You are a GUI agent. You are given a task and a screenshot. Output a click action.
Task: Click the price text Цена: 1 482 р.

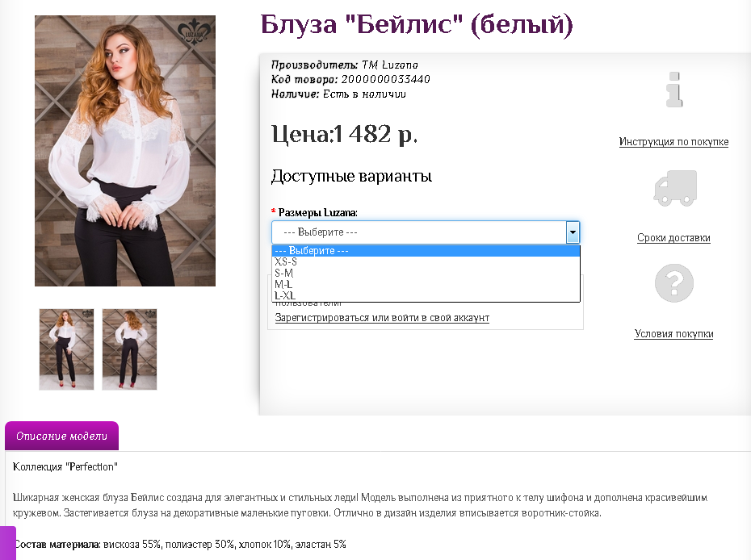[344, 134]
